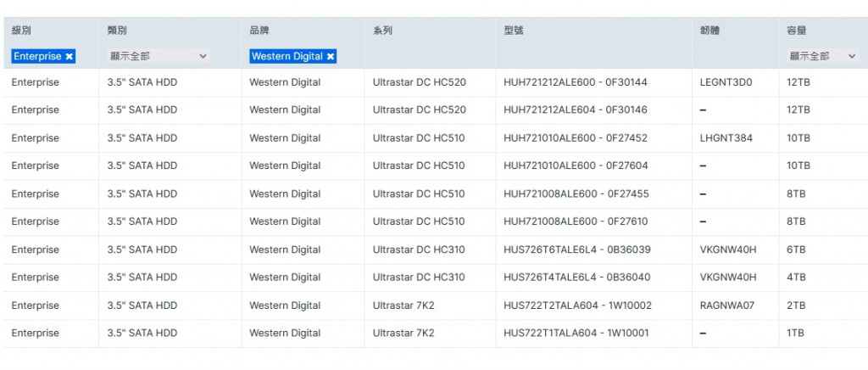The height and width of the screenshot is (370, 868).
Task: Click Ultrastar DC HC520 in 0F30146 row
Action: (x=419, y=109)
